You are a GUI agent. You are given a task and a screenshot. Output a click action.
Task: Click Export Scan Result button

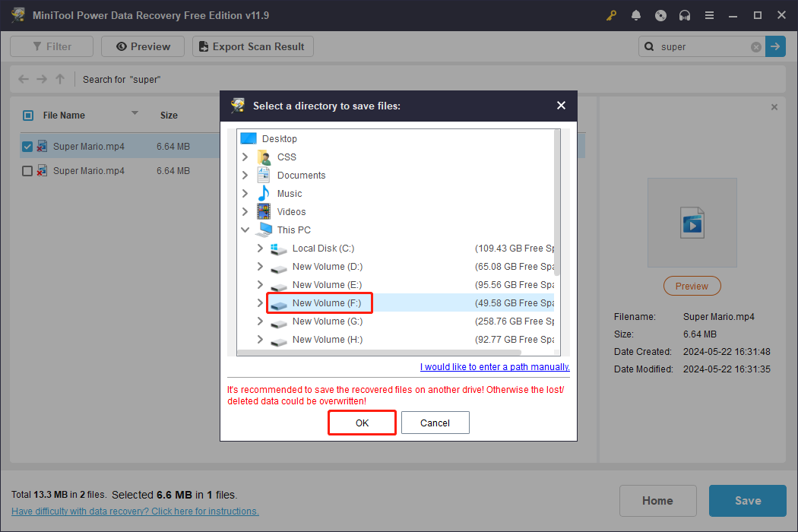pos(253,46)
